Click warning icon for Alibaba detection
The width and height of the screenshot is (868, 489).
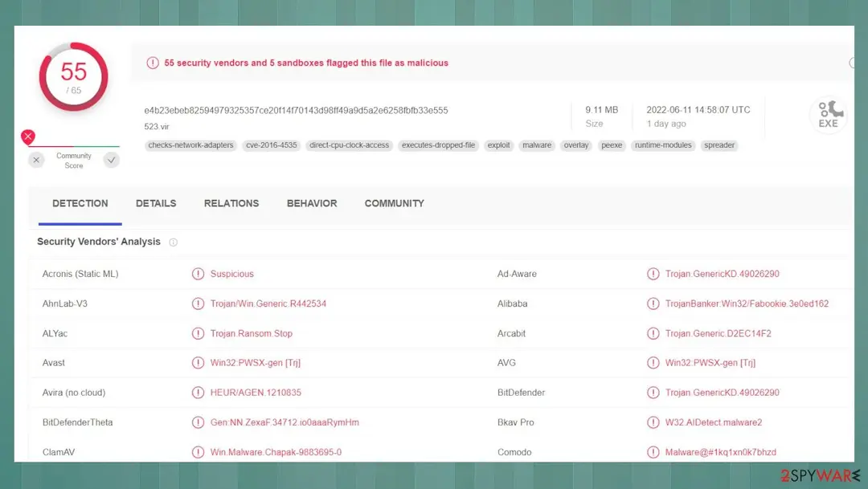tap(653, 304)
